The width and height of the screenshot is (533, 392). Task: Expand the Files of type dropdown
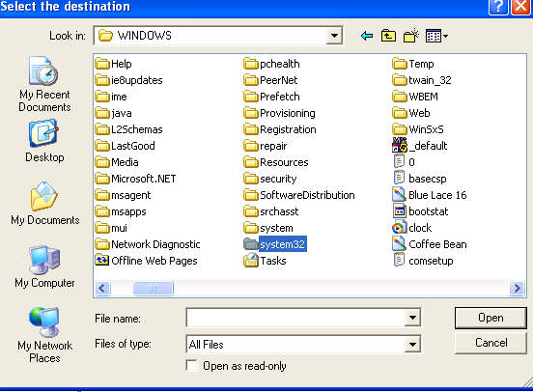[x=412, y=345]
